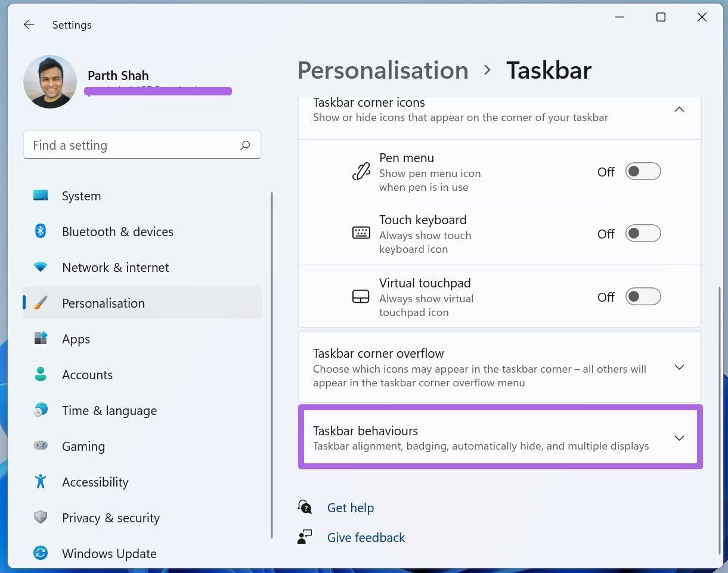The width and height of the screenshot is (728, 573).
Task: Open the Accounts category
Action: (x=142, y=374)
